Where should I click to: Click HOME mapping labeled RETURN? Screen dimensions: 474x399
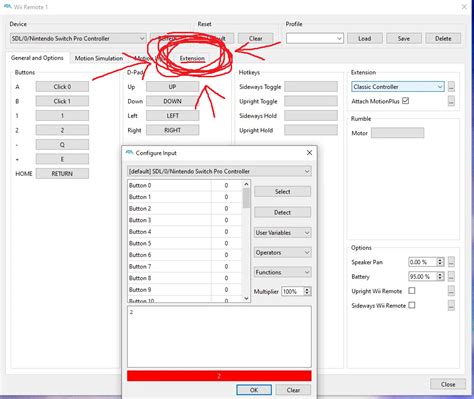pyautogui.click(x=62, y=174)
